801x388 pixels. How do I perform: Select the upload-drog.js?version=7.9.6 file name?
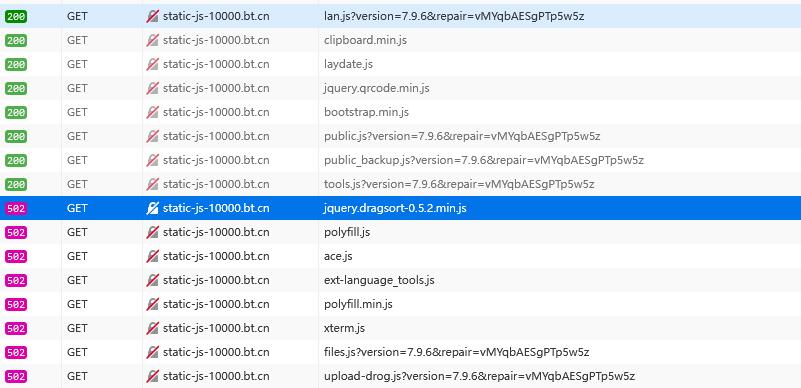pyautogui.click(x=479, y=376)
